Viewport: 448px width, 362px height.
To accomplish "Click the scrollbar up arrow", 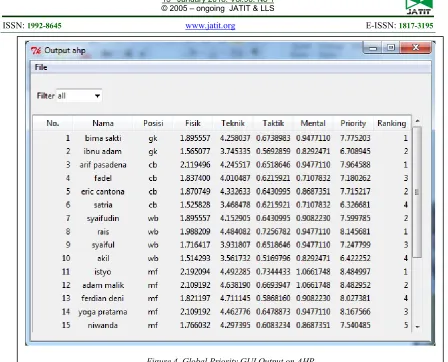I will pos(417,121).
